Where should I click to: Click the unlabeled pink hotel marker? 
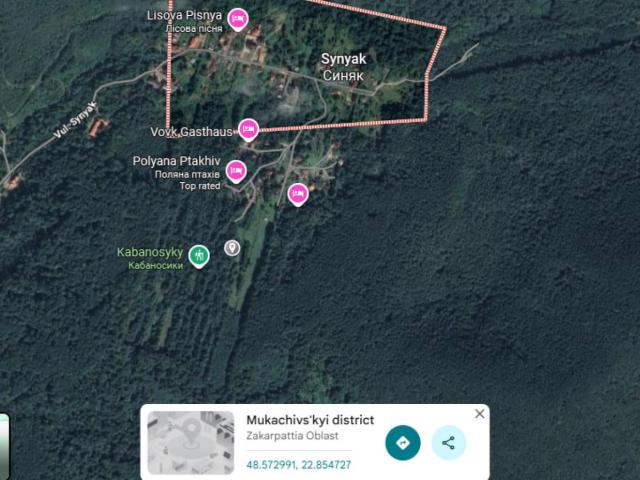298,194
